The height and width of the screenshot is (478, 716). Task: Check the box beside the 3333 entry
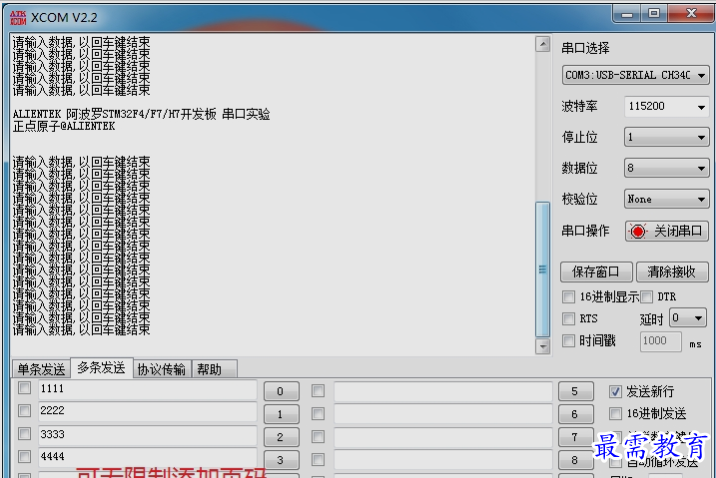[x=25, y=433]
